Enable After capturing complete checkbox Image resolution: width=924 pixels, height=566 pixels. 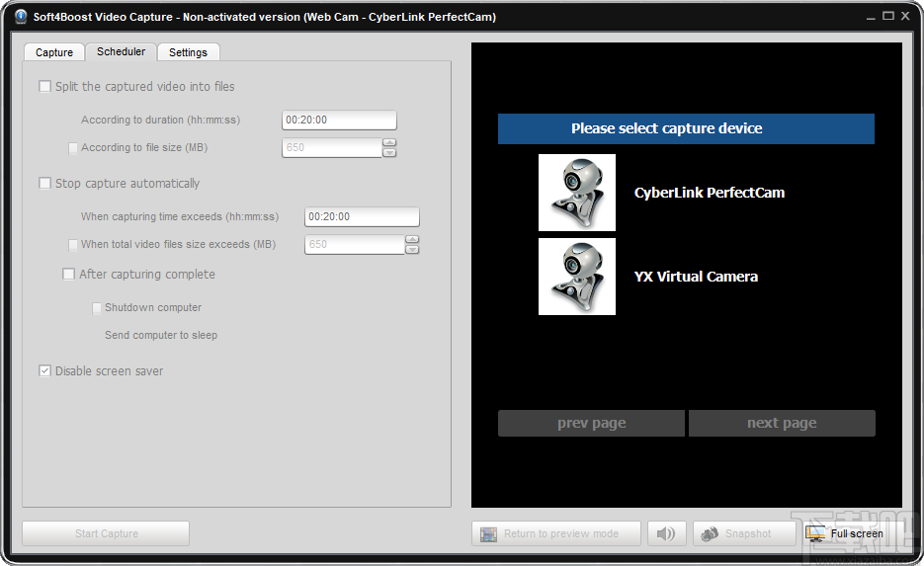[69, 275]
